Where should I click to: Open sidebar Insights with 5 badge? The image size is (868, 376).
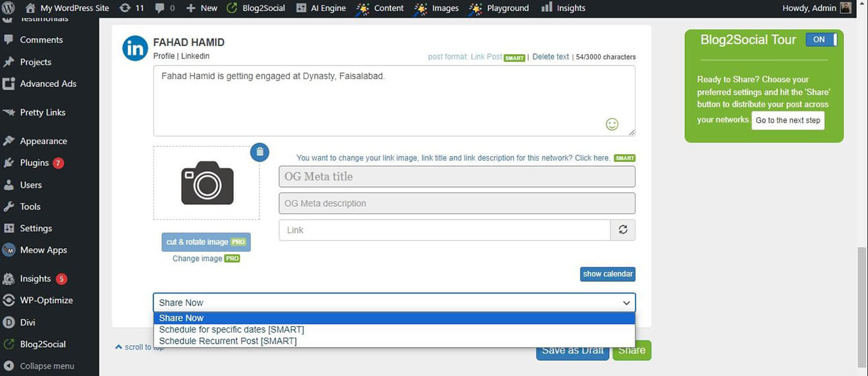pos(36,279)
